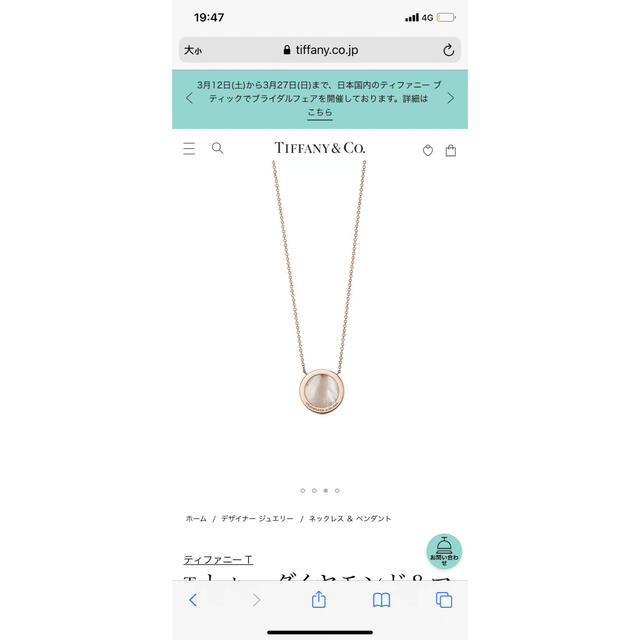This screenshot has width=640, height=640.
Task: Open デザイナー ジュエリー breadcrumb
Action: click(x=257, y=518)
